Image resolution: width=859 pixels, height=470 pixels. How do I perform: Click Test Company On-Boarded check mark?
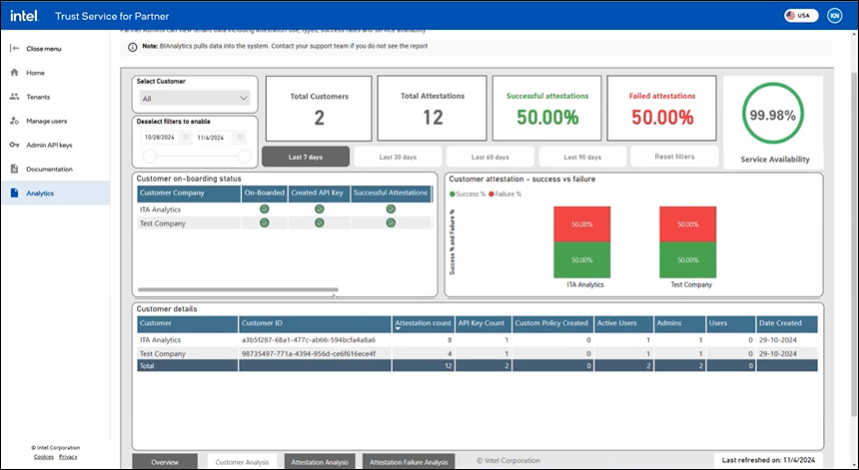tap(265, 223)
